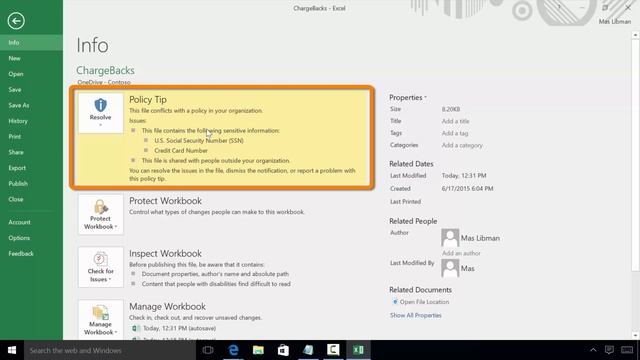Click the Show All Properties link

click(x=416, y=315)
